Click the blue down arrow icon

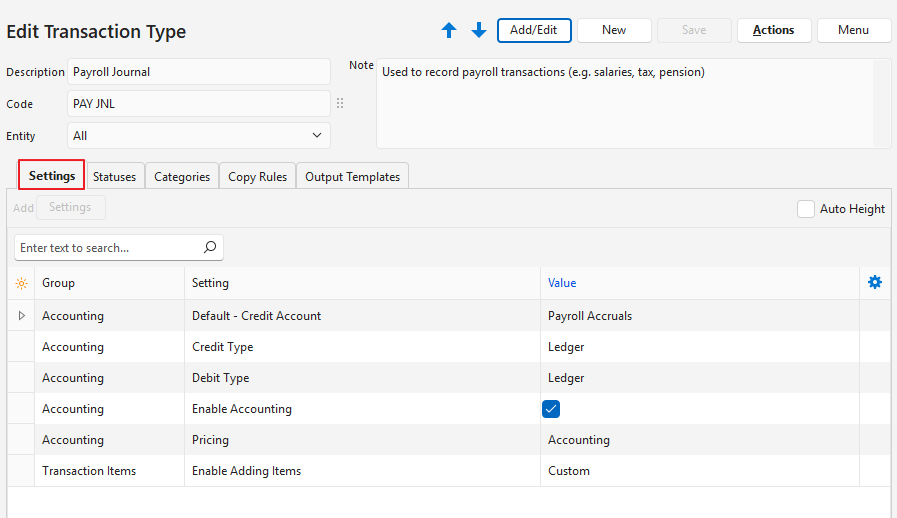(x=479, y=31)
